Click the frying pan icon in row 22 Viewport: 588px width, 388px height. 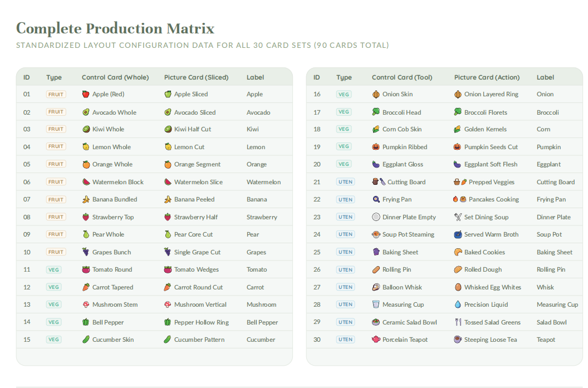point(376,199)
